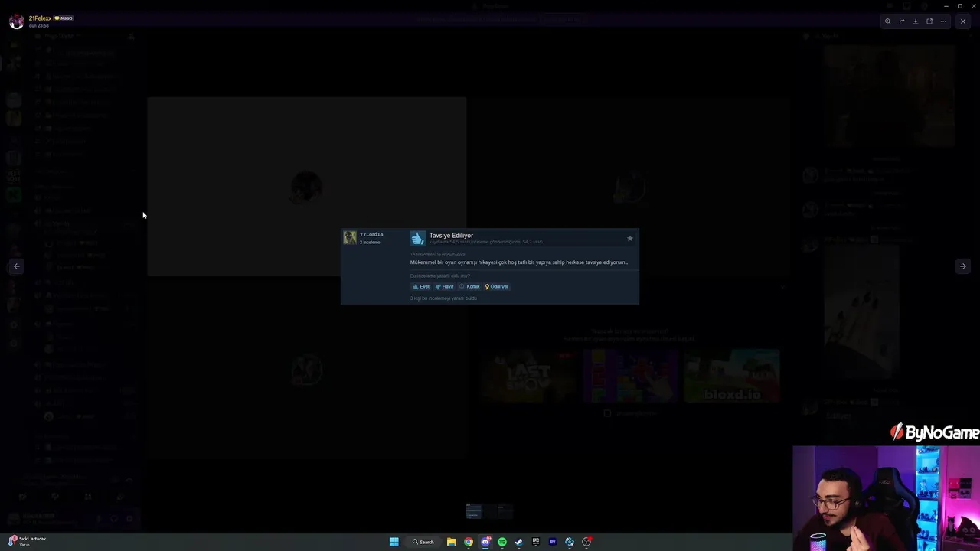Open File Explorer from the taskbar
Image resolution: width=980 pixels, height=551 pixels.
[452, 542]
